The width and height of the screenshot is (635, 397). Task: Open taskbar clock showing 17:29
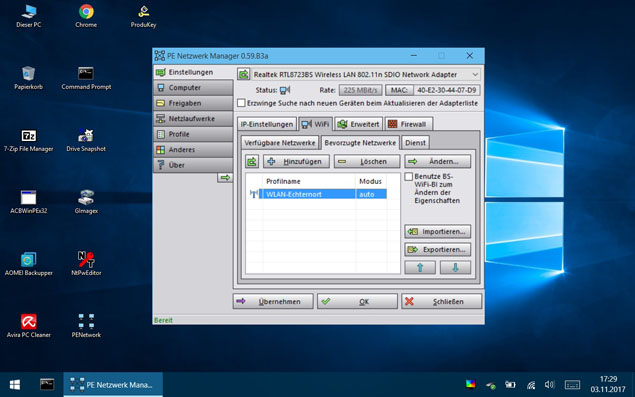click(608, 384)
